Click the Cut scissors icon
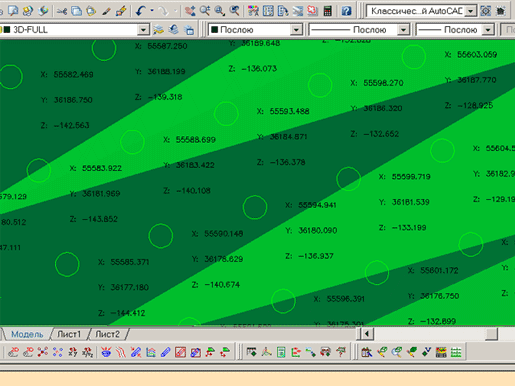This screenshot has width=515, height=386. [x=62, y=11]
